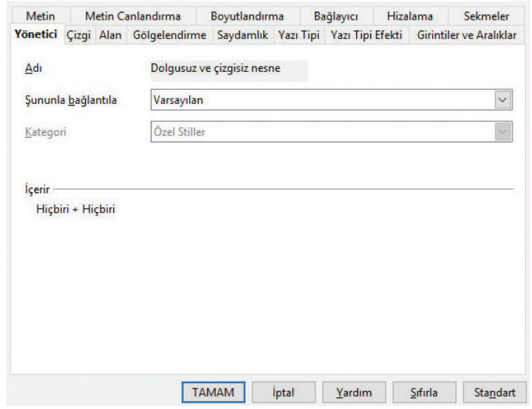Viewport: 532px width, 409px height.
Task: Go to the Gölgelendirme tab
Action: tap(169, 36)
